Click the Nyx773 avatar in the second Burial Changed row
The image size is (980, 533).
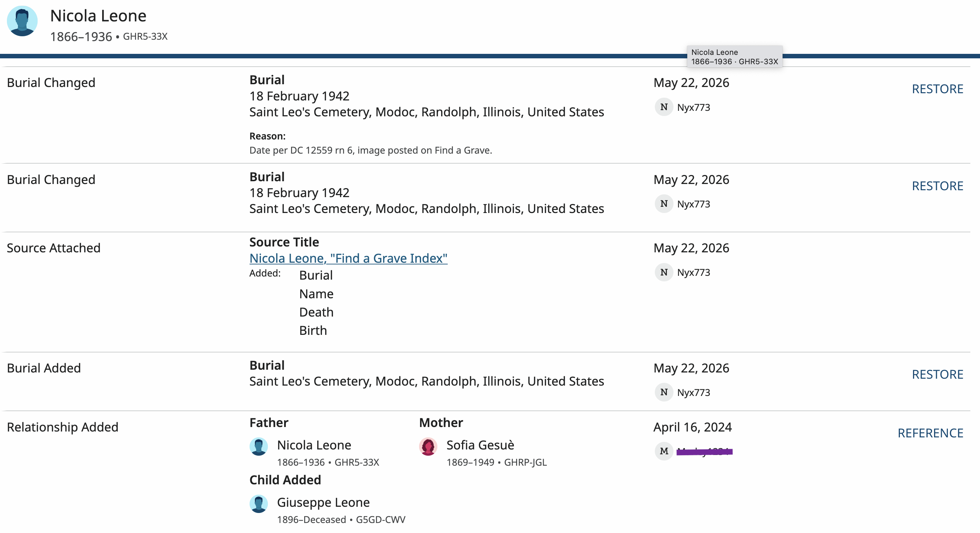664,204
